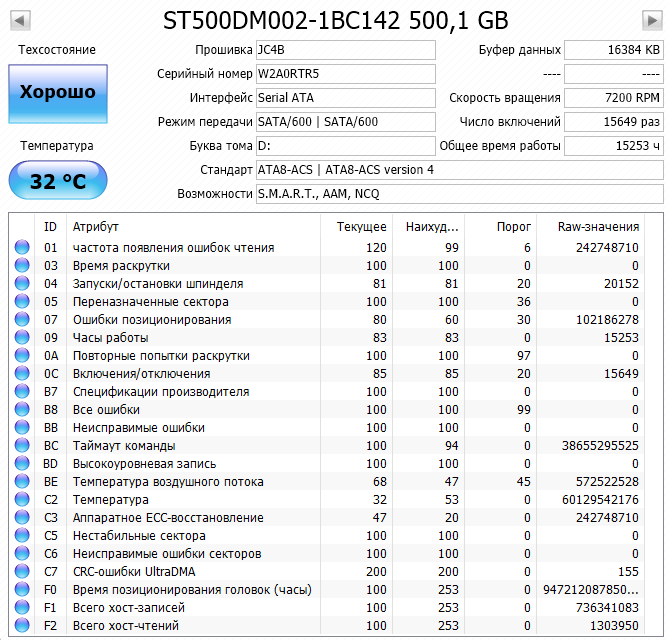Click the Хорошо health status button
Image resolution: width=667 pixels, height=640 pixels.
58,94
